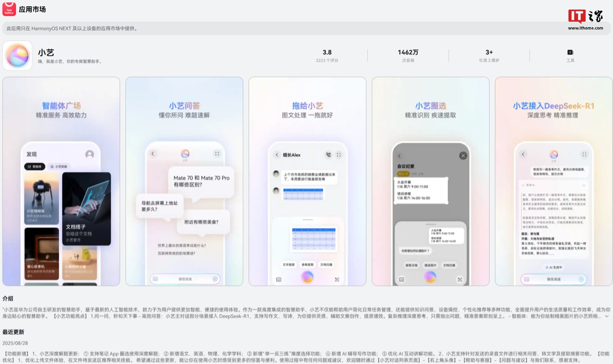Click the fullscreen expand icon in 小艺问答 screen
The image size is (613, 364).
(217, 154)
